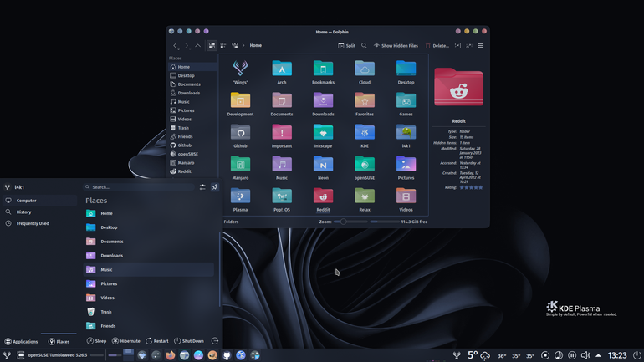This screenshot has height=362, width=644.
Task: Select the Relax folder
Action: click(365, 200)
